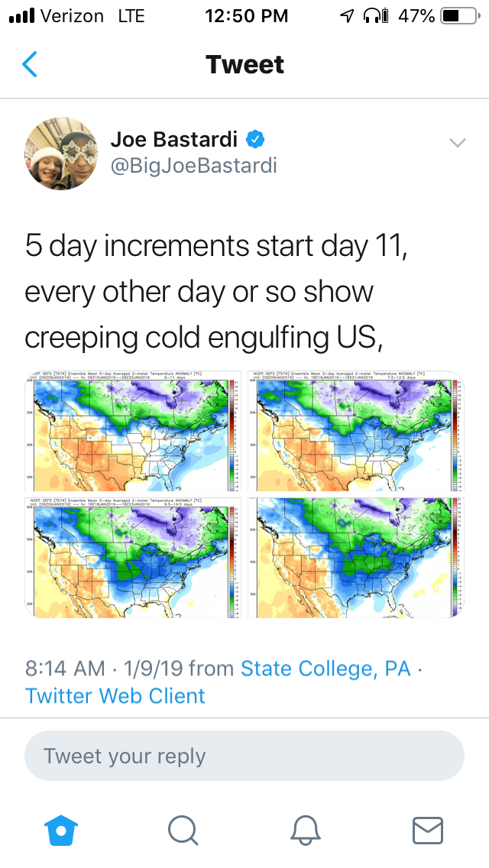Open the bottom-left temperature anomaly map
The image size is (489, 868).
(x=133, y=557)
